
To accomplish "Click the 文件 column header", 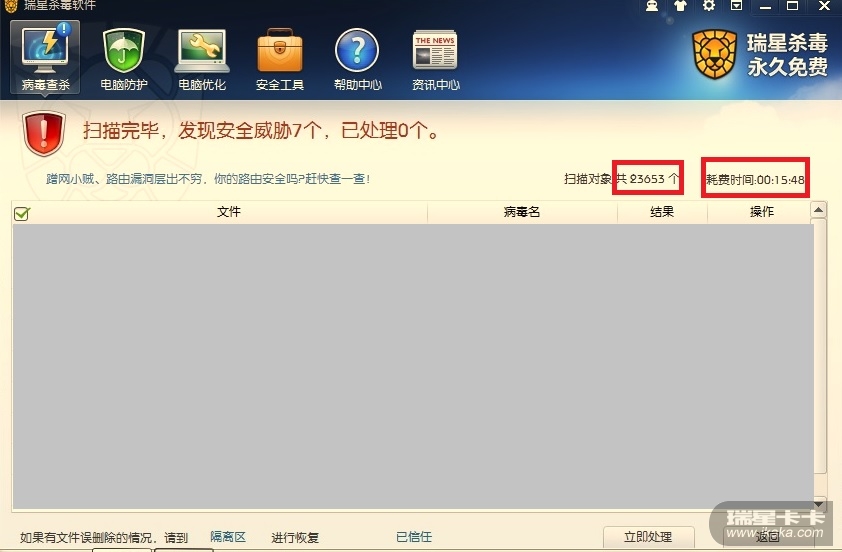I will (x=229, y=212).
